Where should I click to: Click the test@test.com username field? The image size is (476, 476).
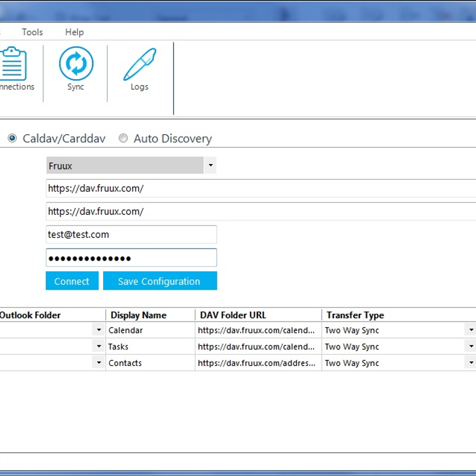(131, 234)
